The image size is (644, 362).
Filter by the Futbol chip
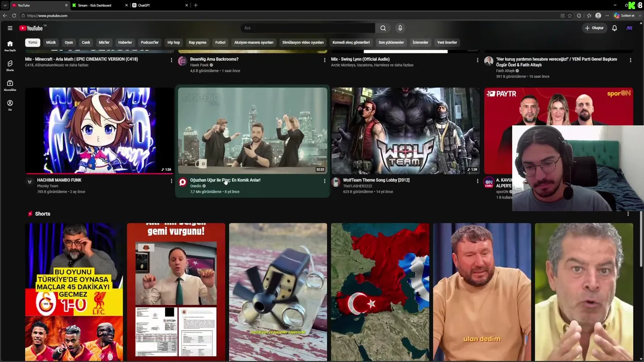220,43
